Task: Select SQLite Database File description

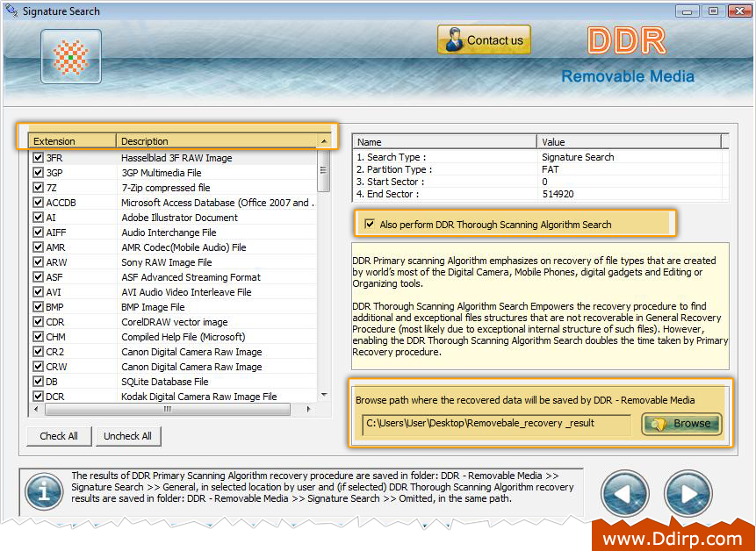Action: pyautogui.click(x=165, y=382)
